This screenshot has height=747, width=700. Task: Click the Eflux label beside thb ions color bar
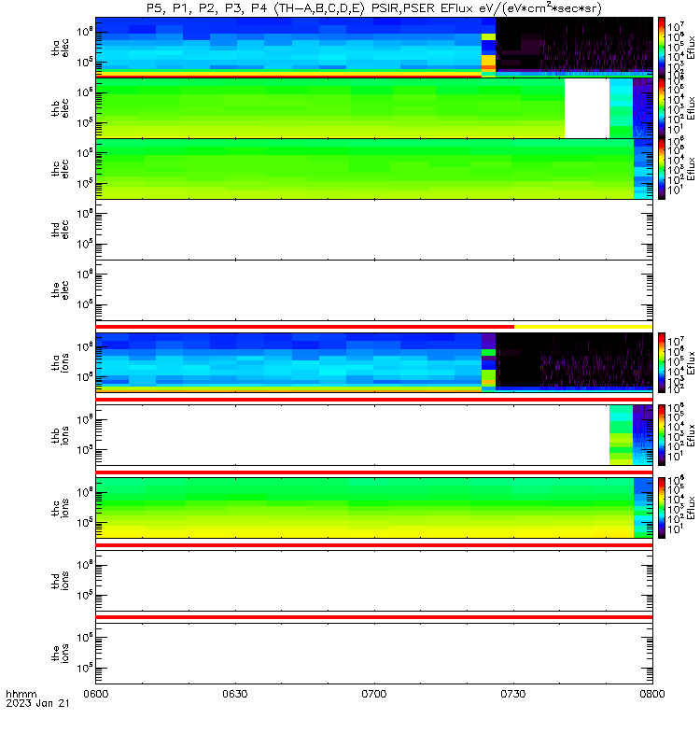tap(691, 435)
